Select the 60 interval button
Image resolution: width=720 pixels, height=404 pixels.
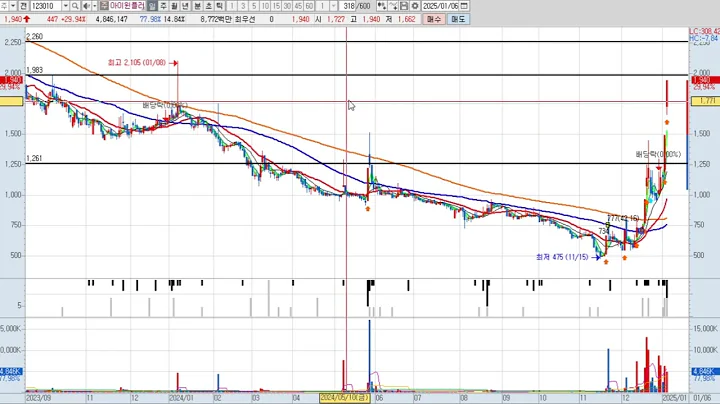309,6
